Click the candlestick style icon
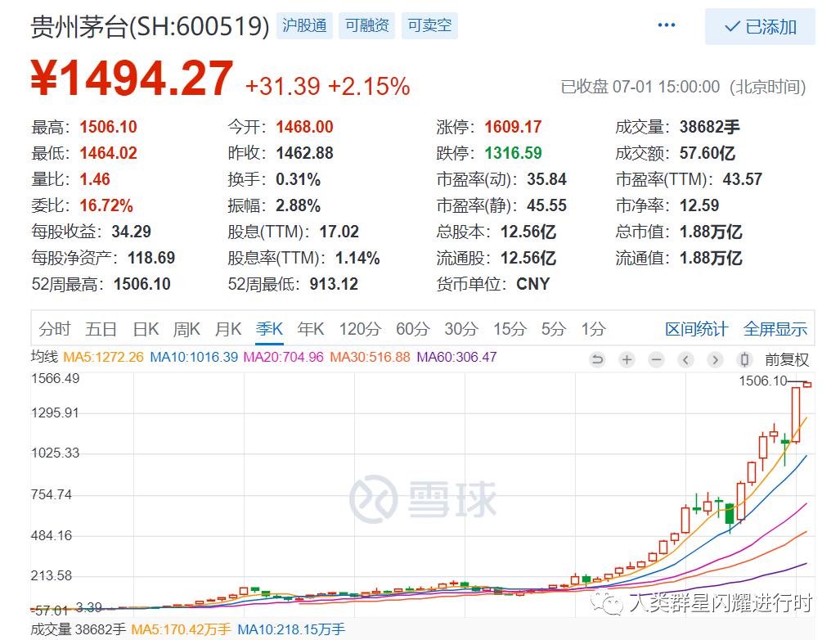Image resolution: width=840 pixels, height=640 pixels. tap(744, 359)
